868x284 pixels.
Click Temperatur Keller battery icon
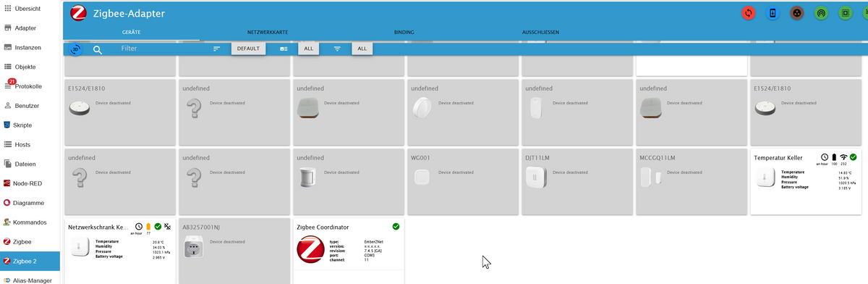834,157
